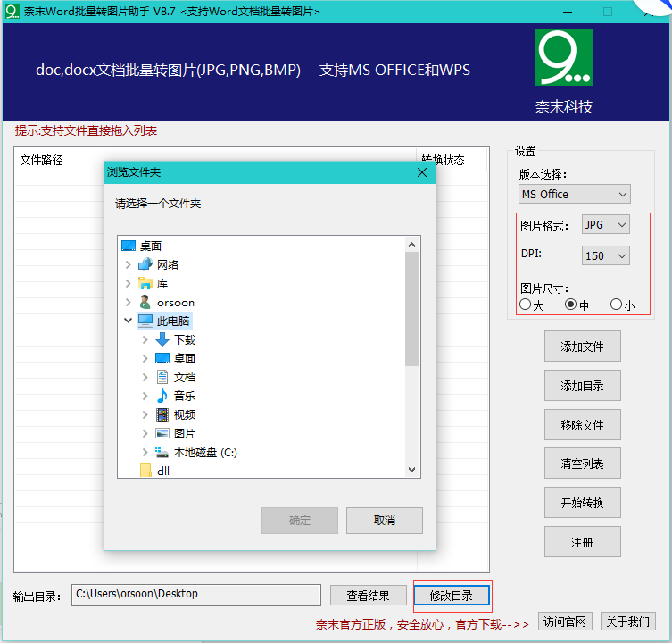
Task: Select 本地磁盘 (C:) label in tree
Action: tap(205, 453)
